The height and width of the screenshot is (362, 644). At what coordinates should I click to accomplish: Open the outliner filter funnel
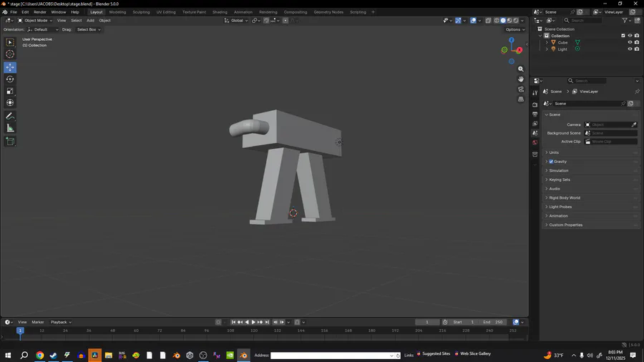[625, 21]
